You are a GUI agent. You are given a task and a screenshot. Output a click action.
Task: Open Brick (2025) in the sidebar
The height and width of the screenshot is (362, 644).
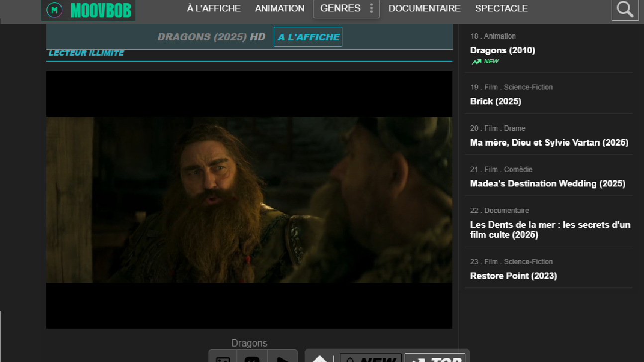click(495, 101)
